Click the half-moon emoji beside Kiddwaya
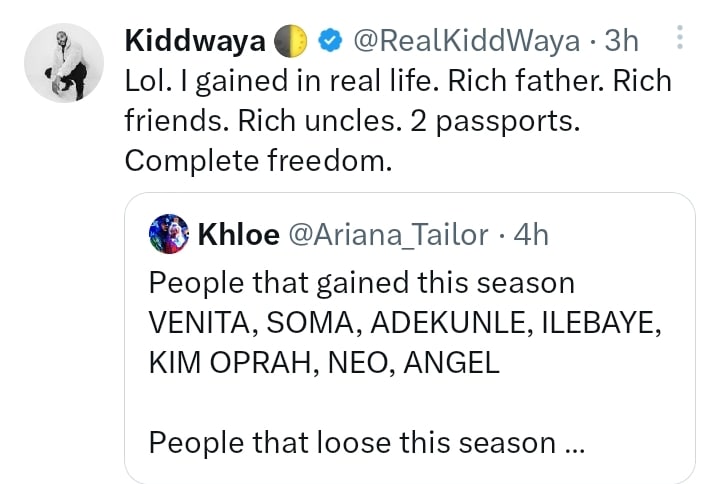This screenshot has height=484, width=720. click(296, 41)
